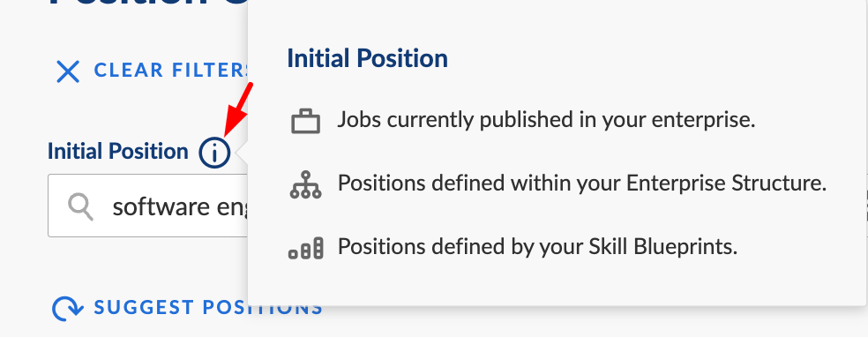868x337 pixels.
Task: Click the circular arrow icon for Suggest Positions
Action: point(68,308)
